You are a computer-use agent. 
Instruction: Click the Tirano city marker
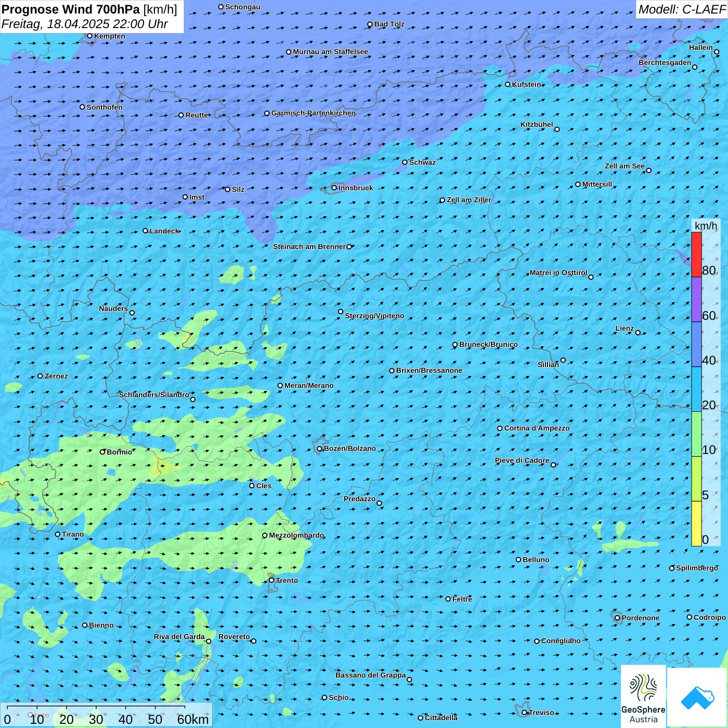pyautogui.click(x=58, y=534)
